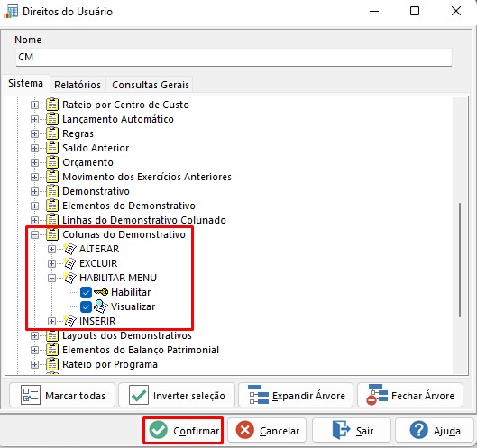The width and height of the screenshot is (477, 448).
Task: Click the magnifier icon beside Visualizar
Action: (101, 306)
